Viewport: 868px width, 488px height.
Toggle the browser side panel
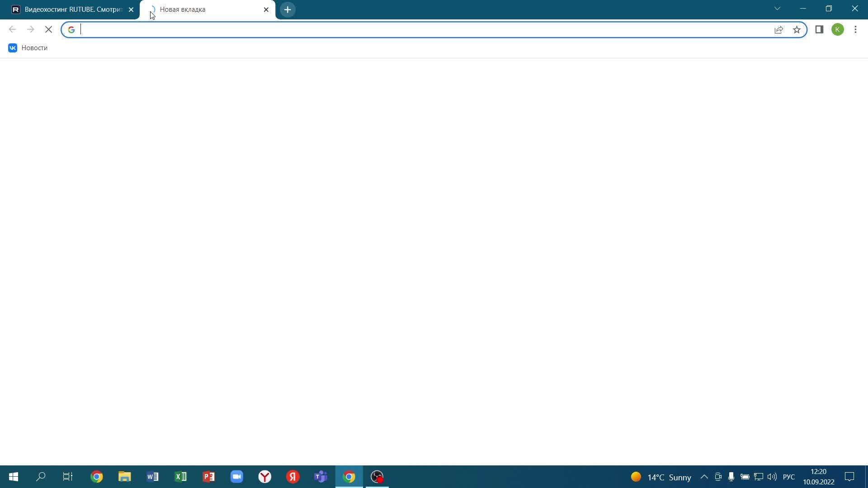(819, 30)
